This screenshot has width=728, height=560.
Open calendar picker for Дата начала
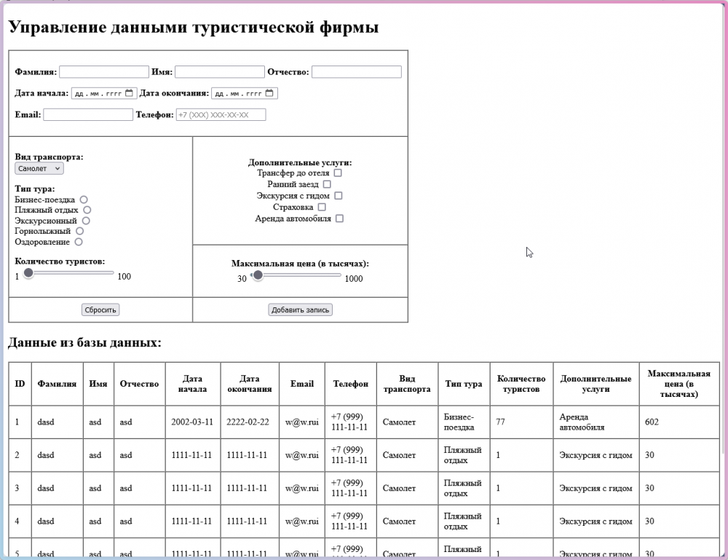pos(129,93)
